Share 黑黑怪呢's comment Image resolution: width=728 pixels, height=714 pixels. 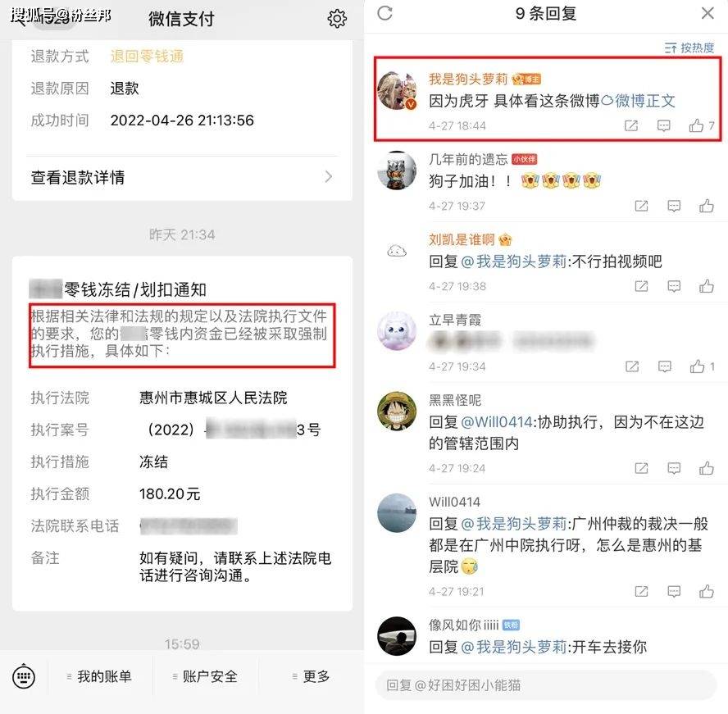(641, 468)
